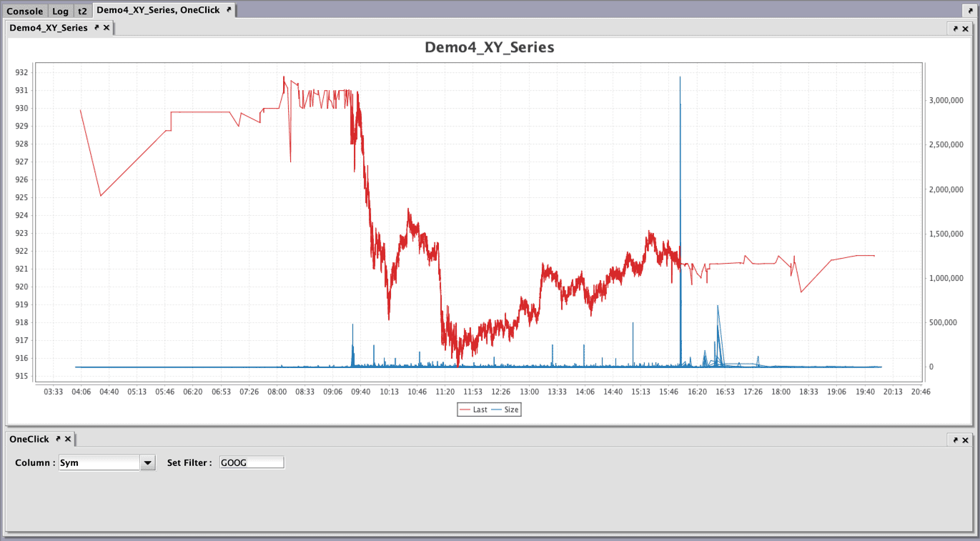Select the t2 tab
This screenshot has width=980, height=541.
click(82, 11)
